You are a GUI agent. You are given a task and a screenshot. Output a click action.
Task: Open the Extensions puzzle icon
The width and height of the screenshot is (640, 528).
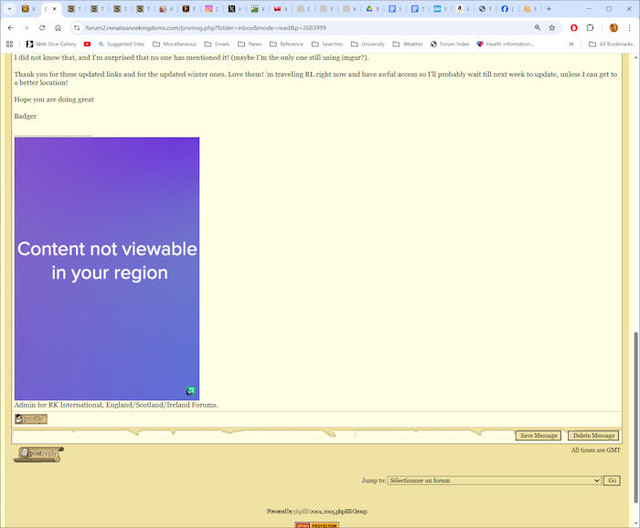(x=590, y=28)
